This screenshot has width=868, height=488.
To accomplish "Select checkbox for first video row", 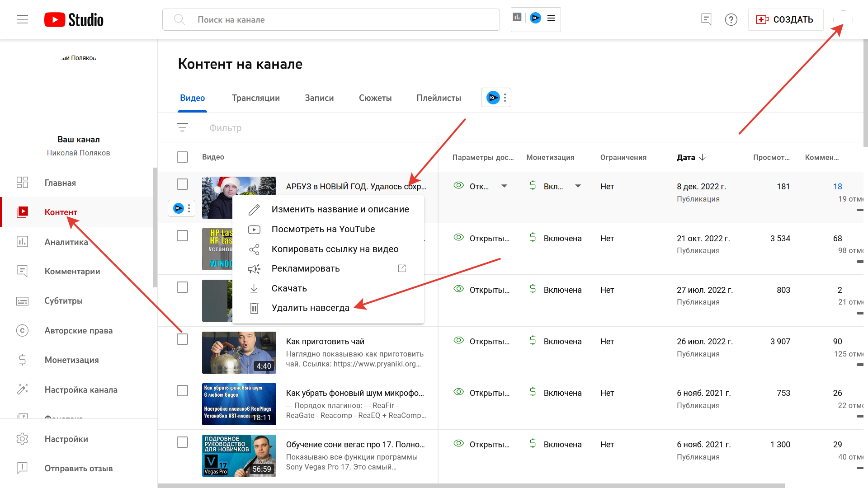I will (183, 185).
